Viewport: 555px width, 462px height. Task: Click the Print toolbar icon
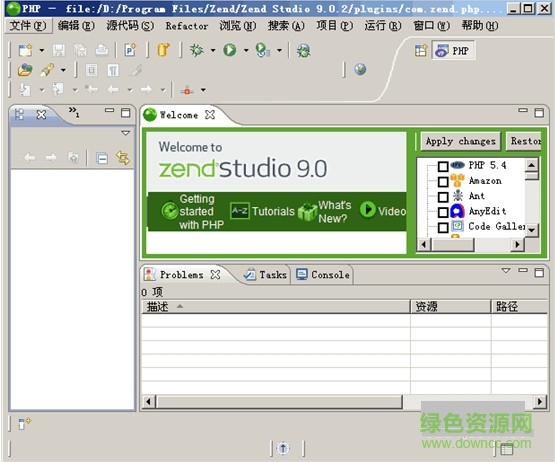(102, 50)
